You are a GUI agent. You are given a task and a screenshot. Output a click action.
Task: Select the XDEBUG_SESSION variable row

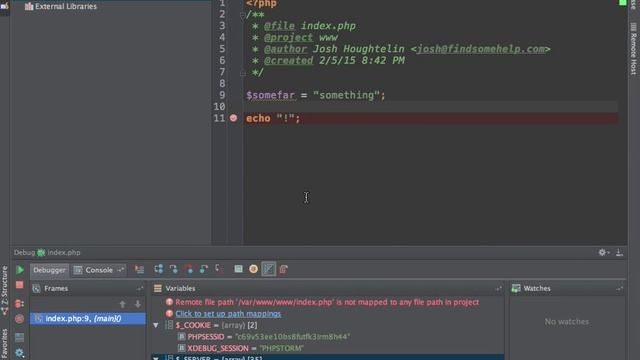[328, 348]
